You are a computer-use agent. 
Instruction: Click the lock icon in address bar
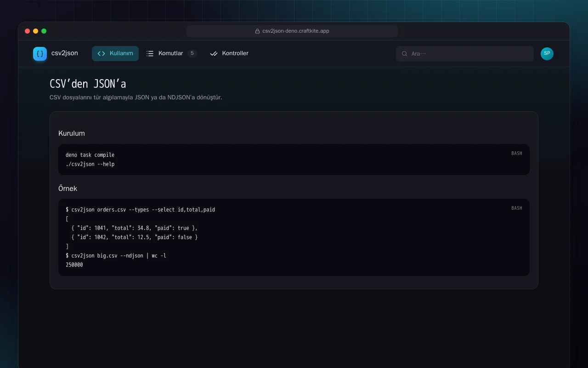(258, 31)
